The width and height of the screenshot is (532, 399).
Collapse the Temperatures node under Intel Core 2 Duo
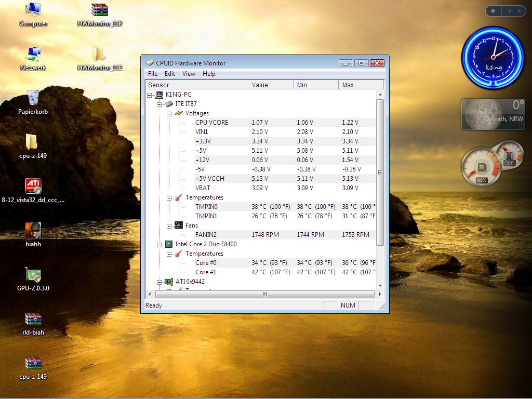(169, 254)
